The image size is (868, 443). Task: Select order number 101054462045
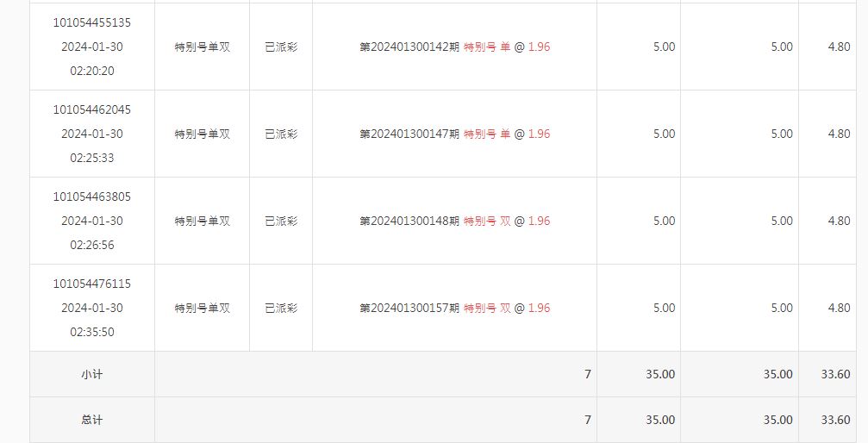click(92, 109)
